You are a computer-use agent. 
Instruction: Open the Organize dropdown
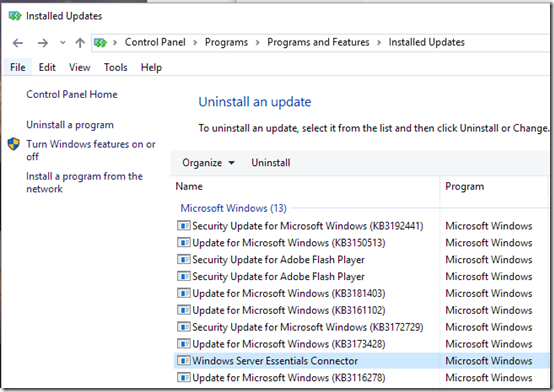208,163
